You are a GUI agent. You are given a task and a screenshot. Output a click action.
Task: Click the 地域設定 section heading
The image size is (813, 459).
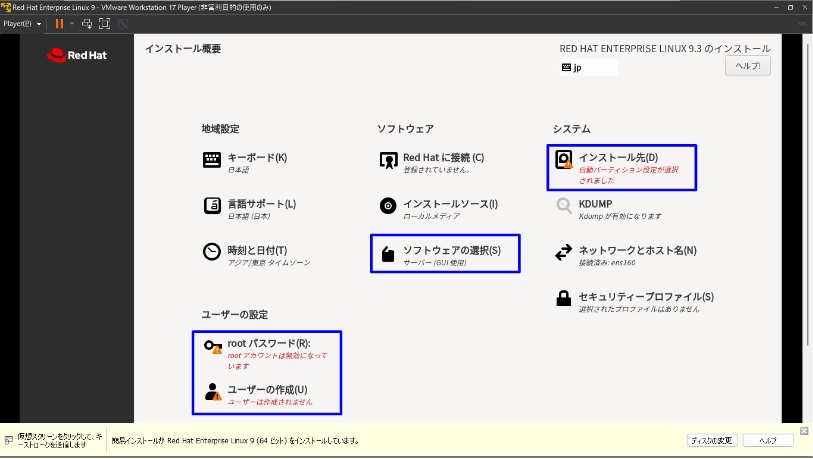coord(220,129)
